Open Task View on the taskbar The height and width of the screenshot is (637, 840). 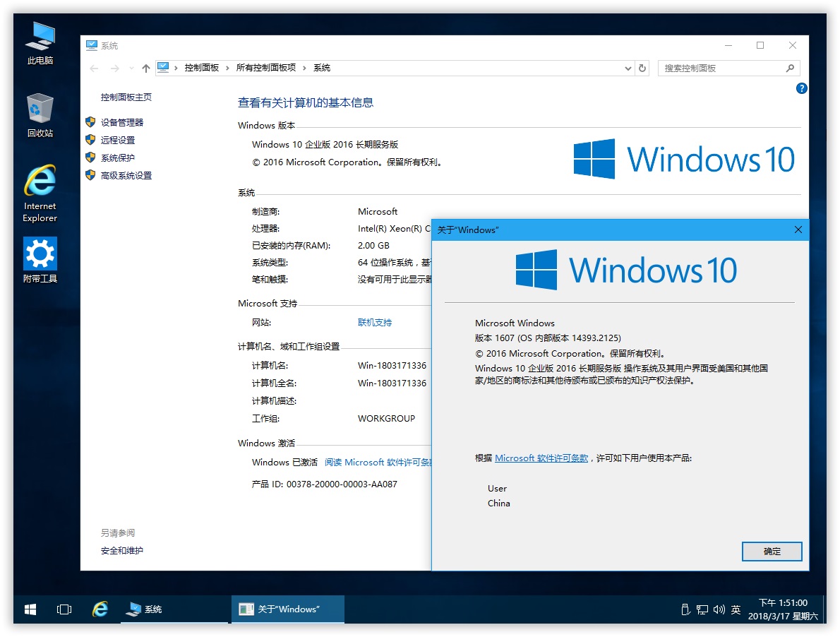[64, 609]
